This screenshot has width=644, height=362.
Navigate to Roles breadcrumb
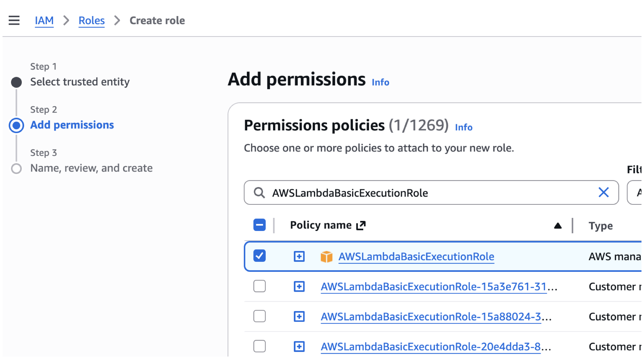click(91, 20)
